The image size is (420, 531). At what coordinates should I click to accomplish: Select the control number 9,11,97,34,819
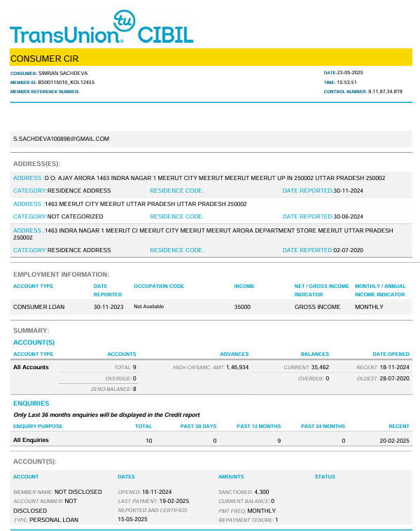(x=385, y=91)
